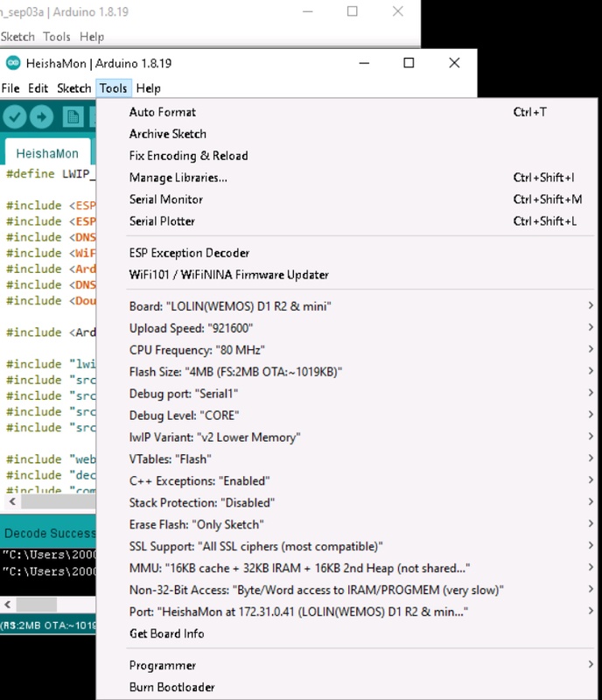Click the New sketch document icon
Image resolution: width=602 pixels, height=700 pixels.
coord(73,117)
